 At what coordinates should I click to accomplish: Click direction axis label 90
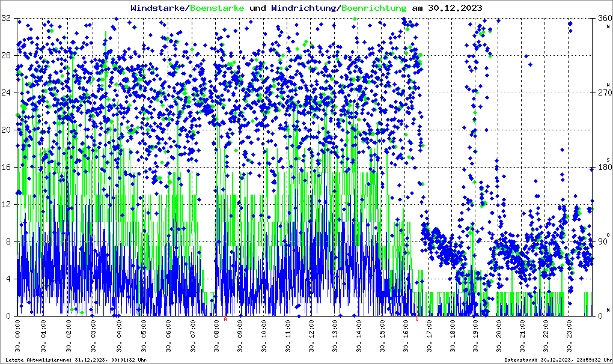(x=603, y=241)
